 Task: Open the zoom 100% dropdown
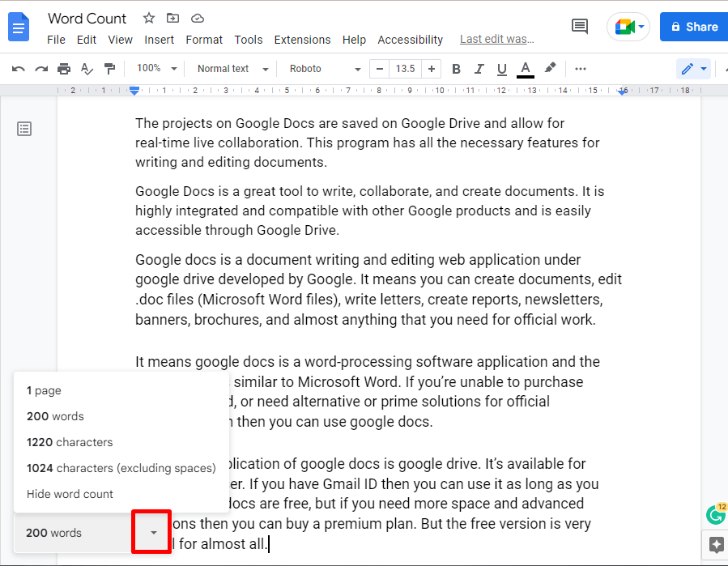click(156, 69)
